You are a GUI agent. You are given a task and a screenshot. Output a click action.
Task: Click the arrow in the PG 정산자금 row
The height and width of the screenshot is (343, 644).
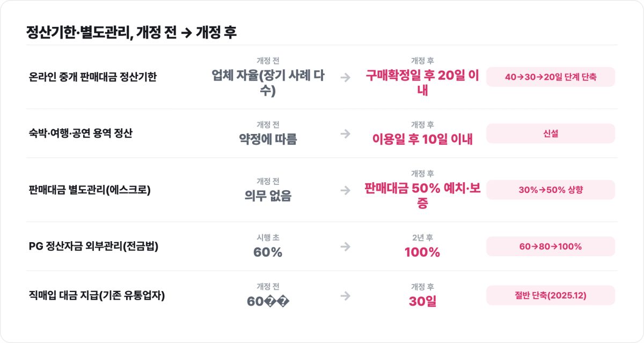[346, 246]
